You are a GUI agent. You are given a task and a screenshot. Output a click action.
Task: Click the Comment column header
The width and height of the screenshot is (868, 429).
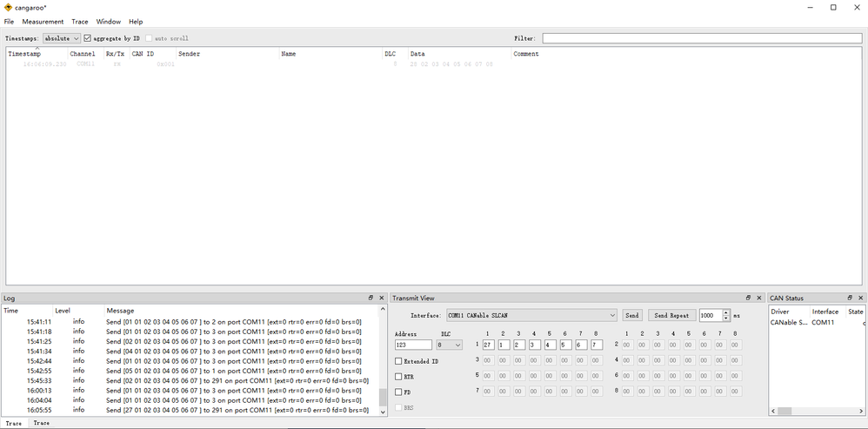pos(686,54)
